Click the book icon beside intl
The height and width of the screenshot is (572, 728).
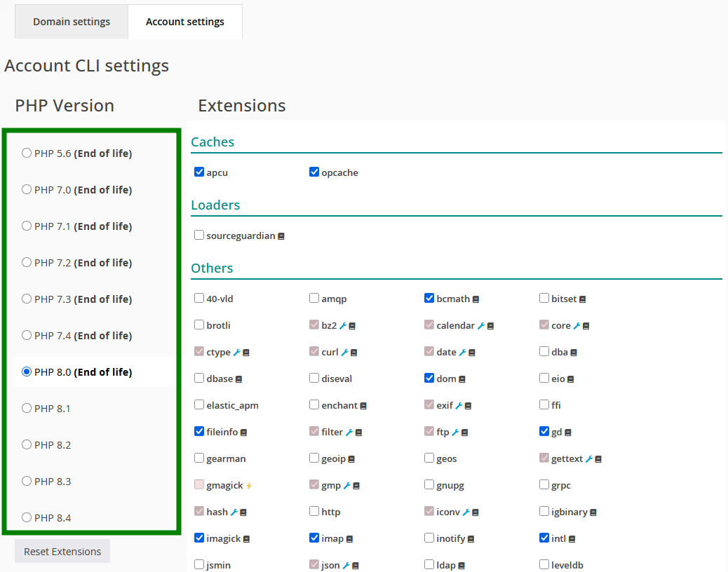click(572, 539)
